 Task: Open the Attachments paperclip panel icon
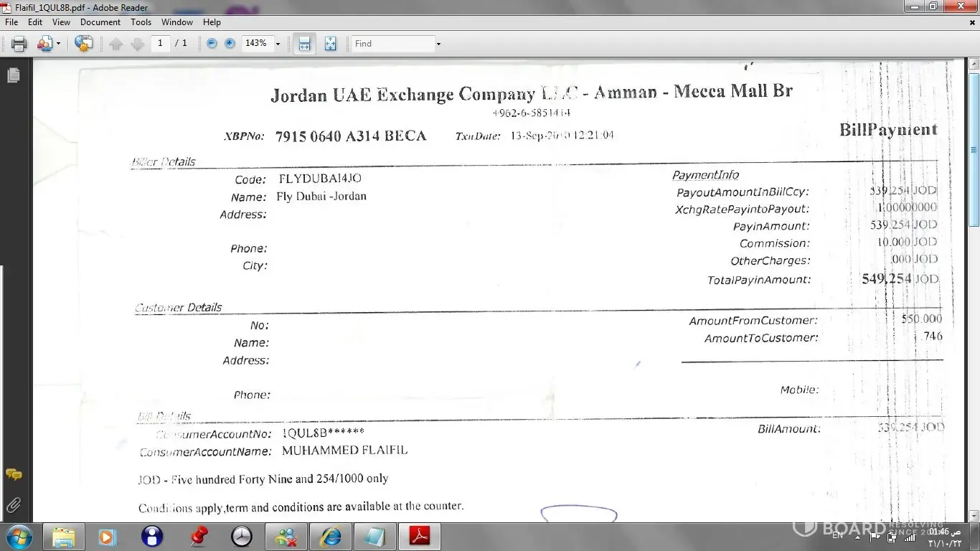13,505
